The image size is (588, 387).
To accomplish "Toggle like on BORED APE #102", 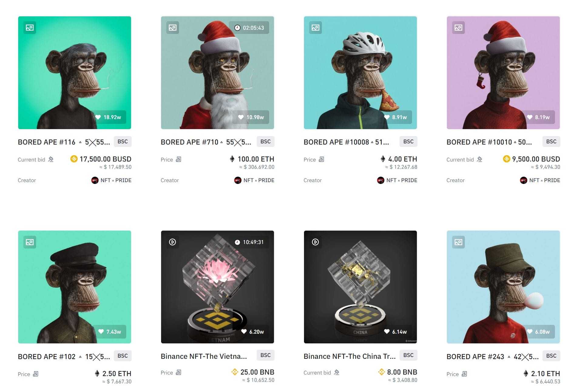I will (x=101, y=332).
